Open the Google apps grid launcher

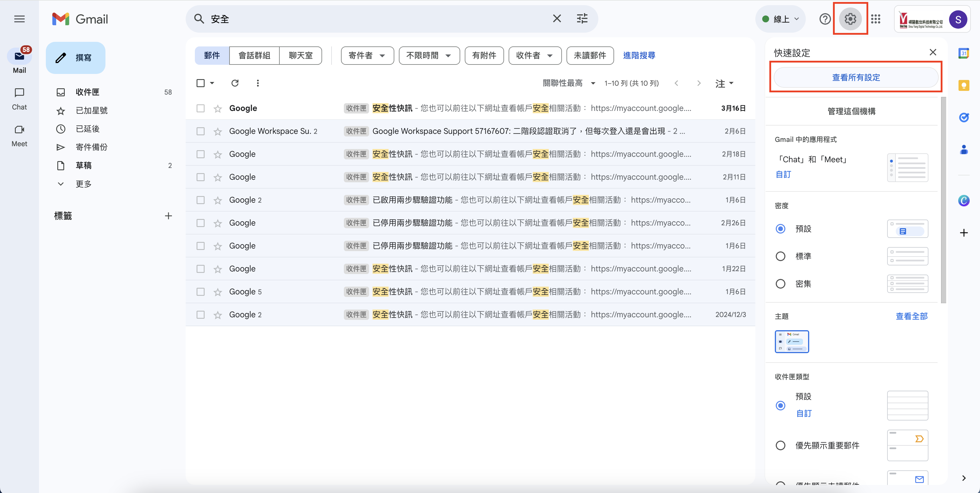(875, 19)
